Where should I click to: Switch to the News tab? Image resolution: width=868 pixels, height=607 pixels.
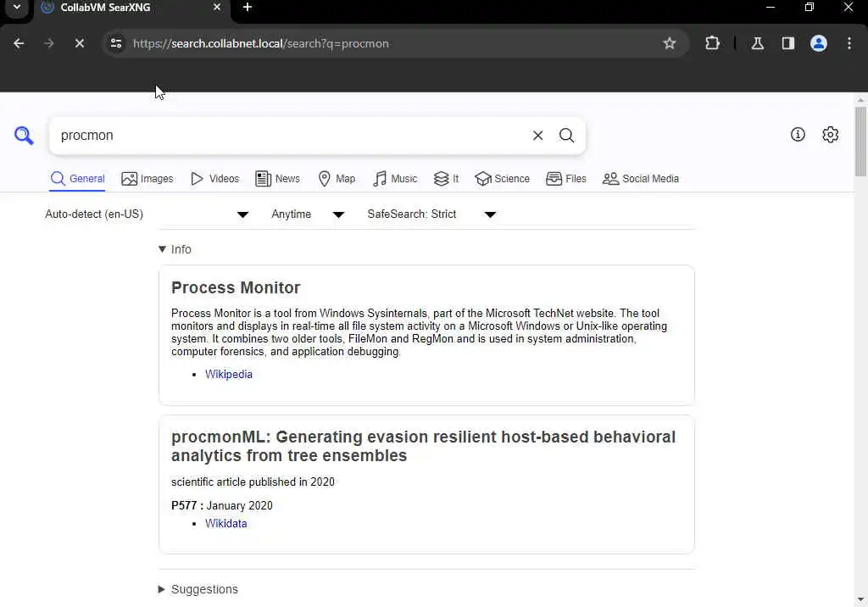coord(278,179)
